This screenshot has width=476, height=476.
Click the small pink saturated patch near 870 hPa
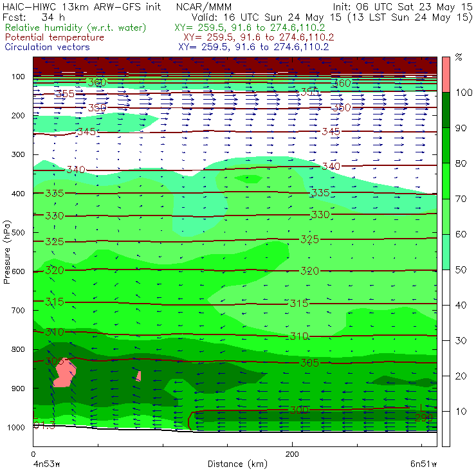[139, 376]
